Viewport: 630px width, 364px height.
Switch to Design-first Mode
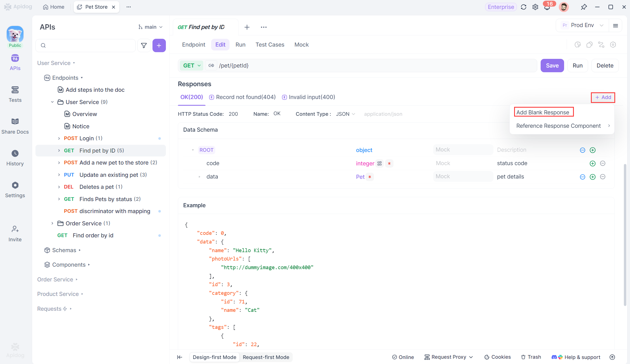(214, 357)
